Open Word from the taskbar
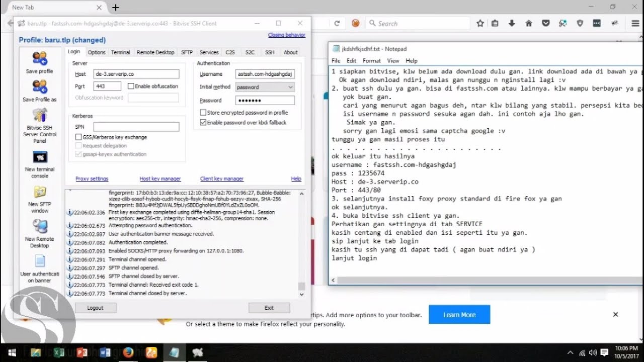 click(x=105, y=352)
